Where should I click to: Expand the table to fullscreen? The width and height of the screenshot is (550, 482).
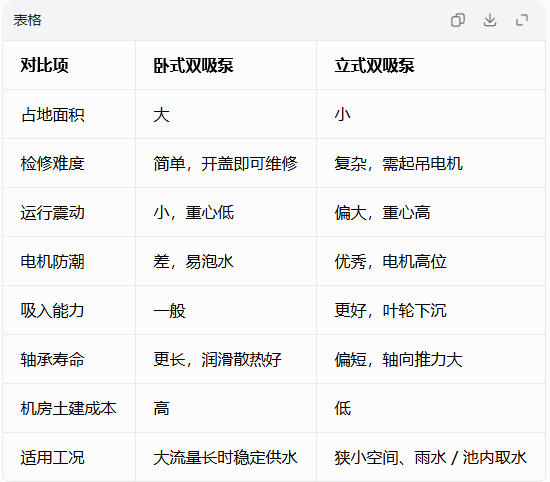click(522, 20)
